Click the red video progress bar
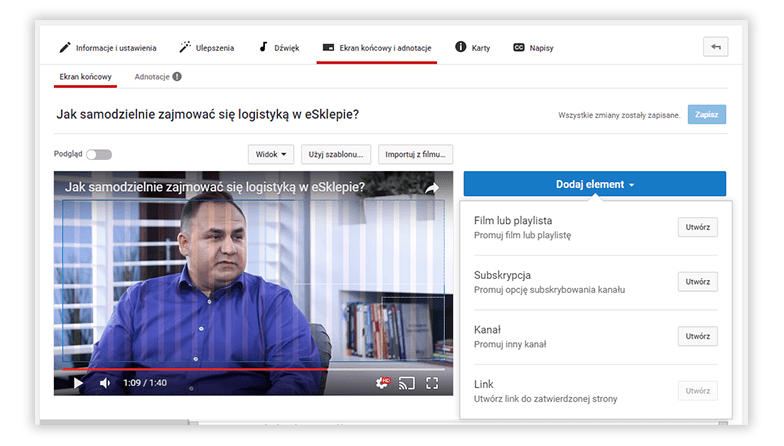This screenshot has height=446, width=784. [195, 369]
